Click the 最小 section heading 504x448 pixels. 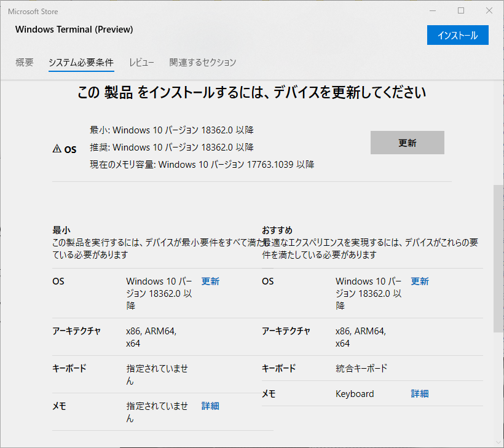[x=61, y=230]
